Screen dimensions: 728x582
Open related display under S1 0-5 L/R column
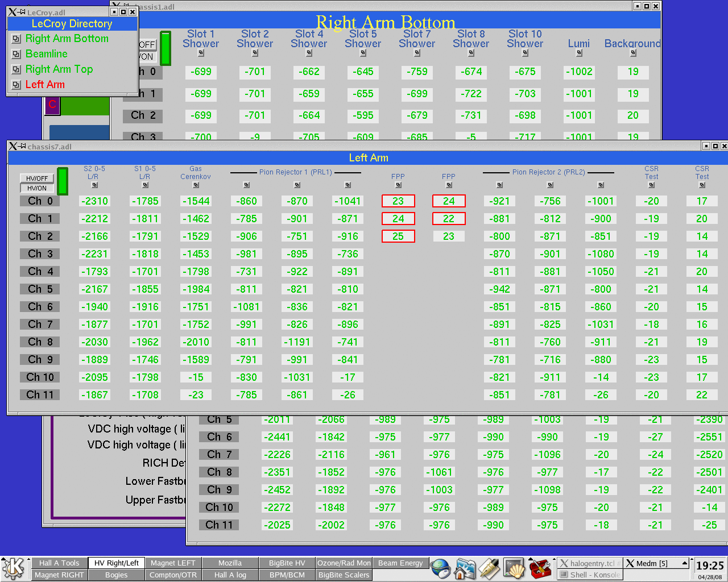pos(145,185)
